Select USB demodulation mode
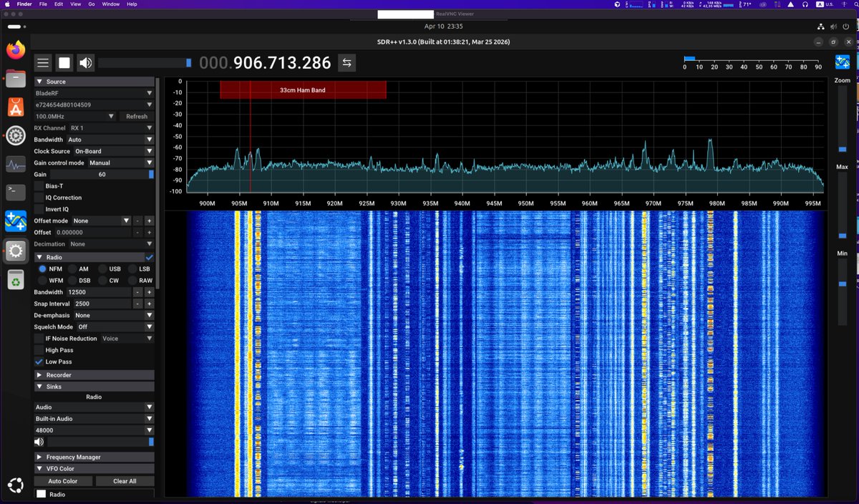 point(102,269)
